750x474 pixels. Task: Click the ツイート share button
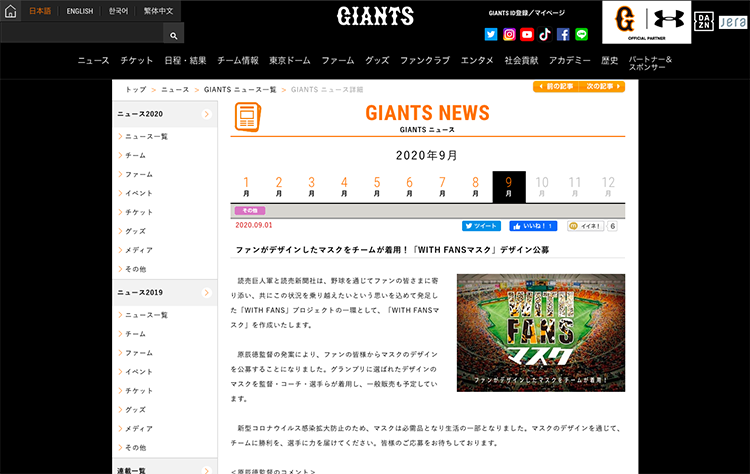[481, 226]
